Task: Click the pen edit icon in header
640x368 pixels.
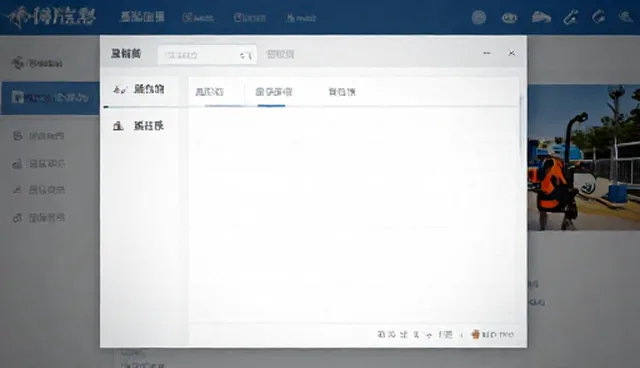Action: pyautogui.click(x=570, y=18)
